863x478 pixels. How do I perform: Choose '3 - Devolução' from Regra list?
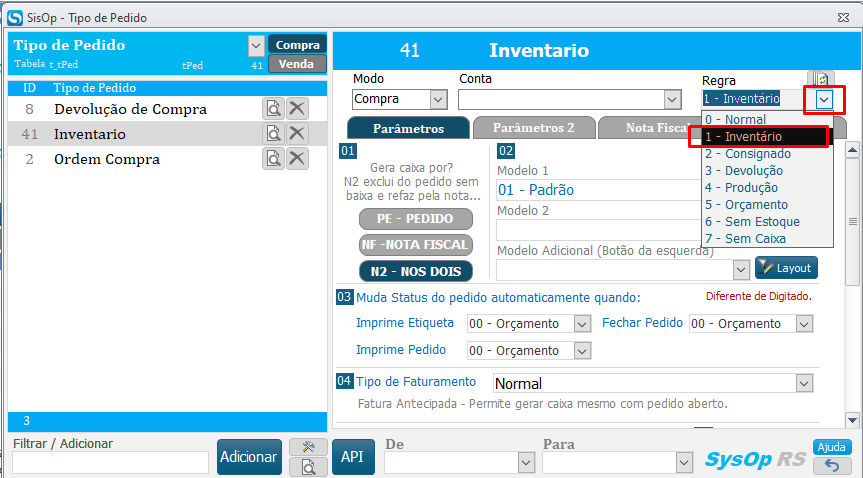pos(744,171)
